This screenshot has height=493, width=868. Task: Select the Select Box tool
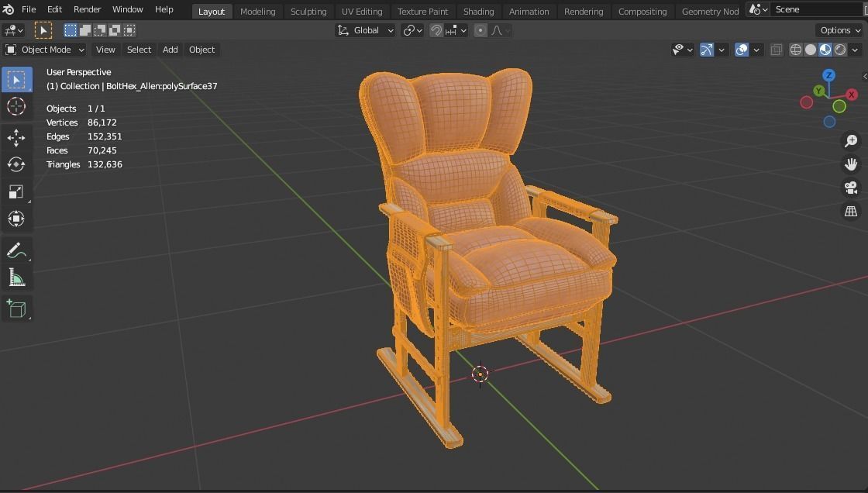tap(16, 80)
